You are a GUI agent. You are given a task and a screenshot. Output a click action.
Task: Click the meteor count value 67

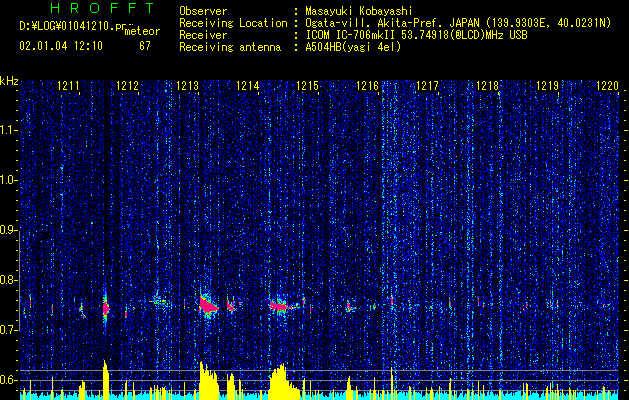click(145, 46)
